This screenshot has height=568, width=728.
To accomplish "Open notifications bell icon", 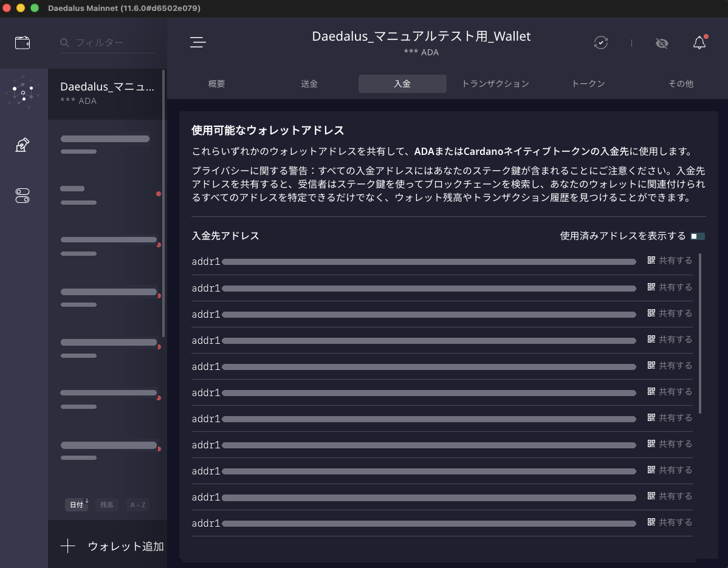I will (x=699, y=43).
